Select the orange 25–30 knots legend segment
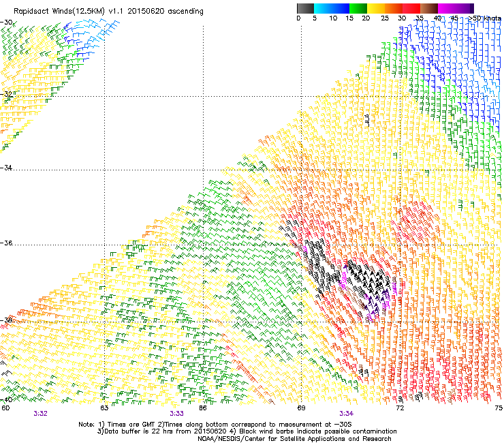This screenshot has width=504, height=443. pyautogui.click(x=394, y=8)
